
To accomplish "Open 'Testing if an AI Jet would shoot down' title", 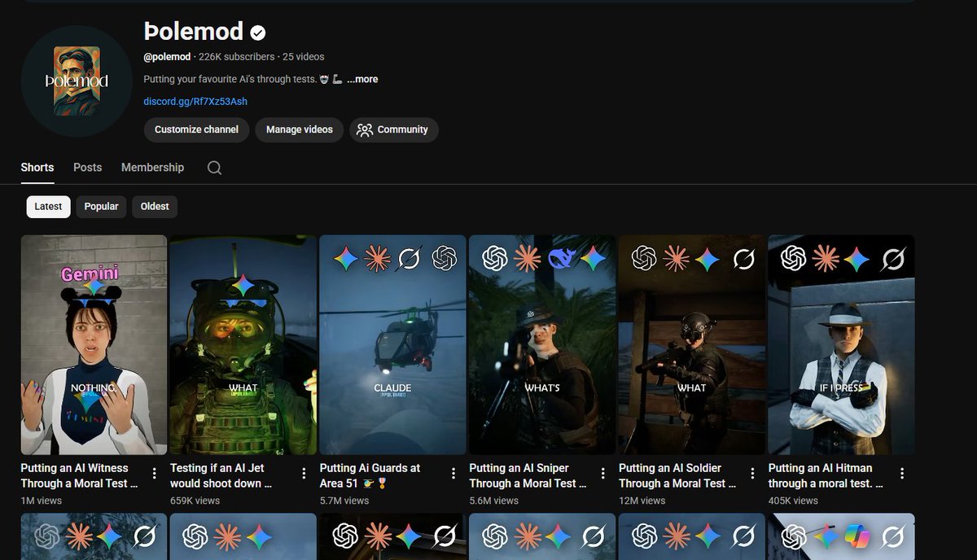I will [x=221, y=475].
